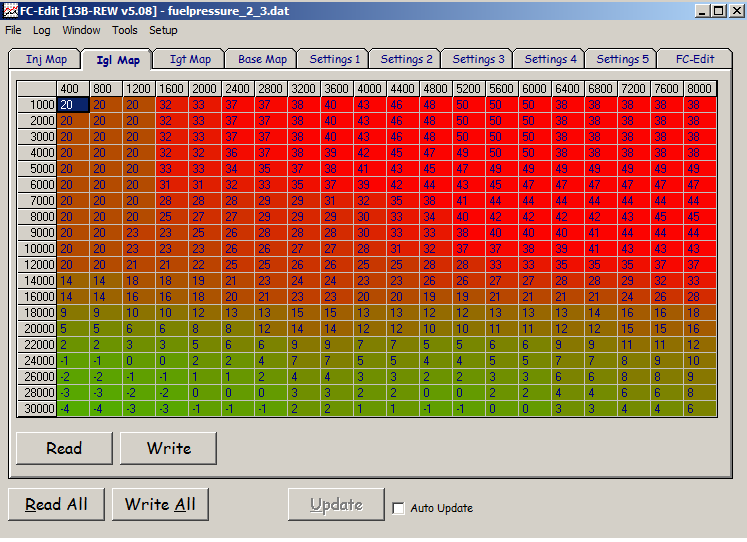
Task: Close the FC-Edit window
Action: pos(736,10)
